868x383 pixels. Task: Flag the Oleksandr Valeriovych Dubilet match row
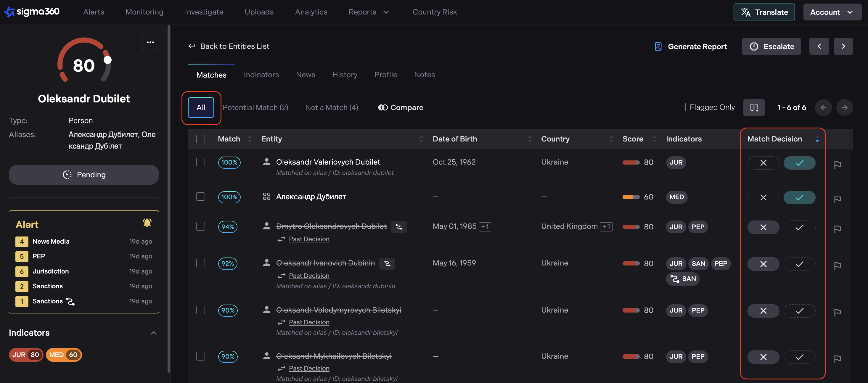[837, 164]
